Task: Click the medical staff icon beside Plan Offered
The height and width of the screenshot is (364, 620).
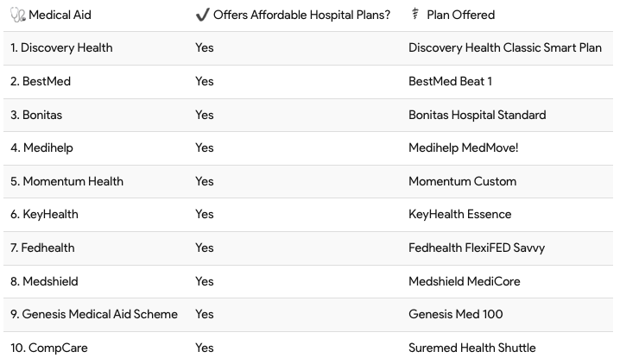Action: [414, 15]
